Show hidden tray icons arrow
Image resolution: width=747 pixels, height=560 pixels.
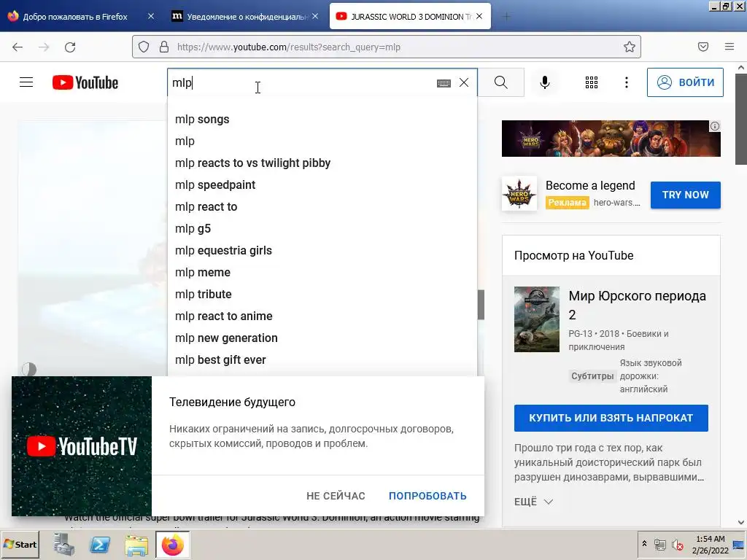tap(645, 544)
